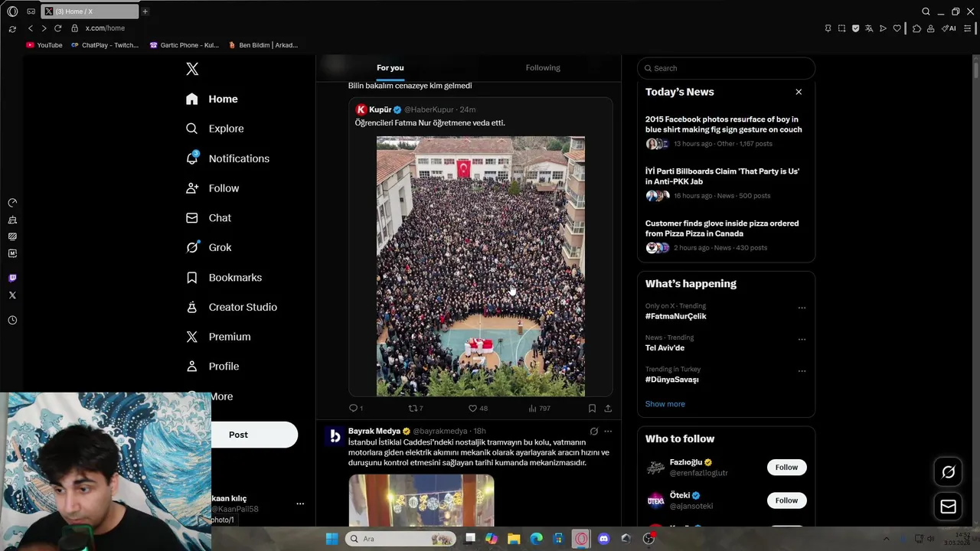980x551 pixels.
Task: Open account menu dots next to kaan kılıç
Action: (300, 504)
